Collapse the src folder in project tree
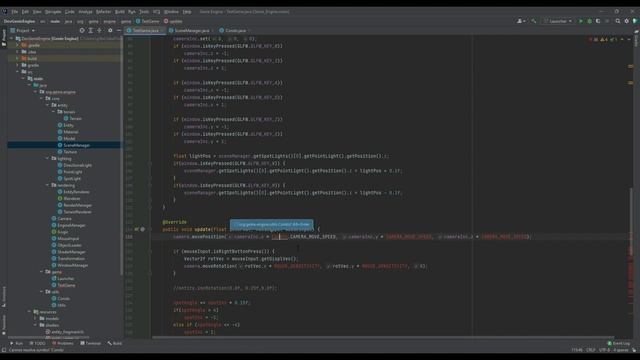This screenshot has width=640, height=360. pyautogui.click(x=18, y=72)
